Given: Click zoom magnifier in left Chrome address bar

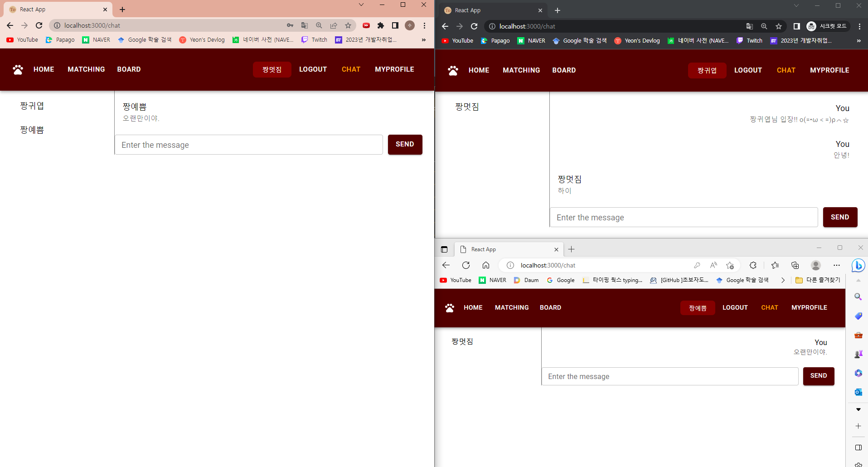Looking at the screenshot, I should coord(319,25).
